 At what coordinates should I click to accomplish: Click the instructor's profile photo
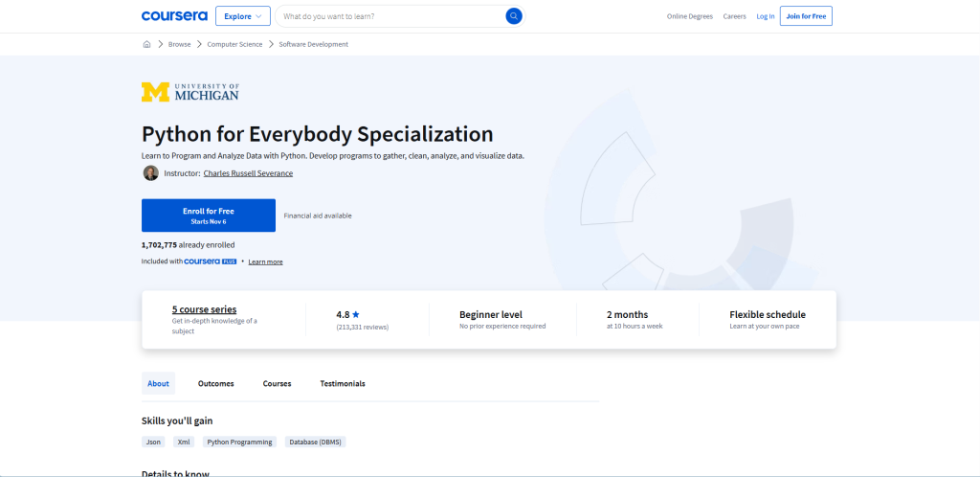pyautogui.click(x=150, y=173)
